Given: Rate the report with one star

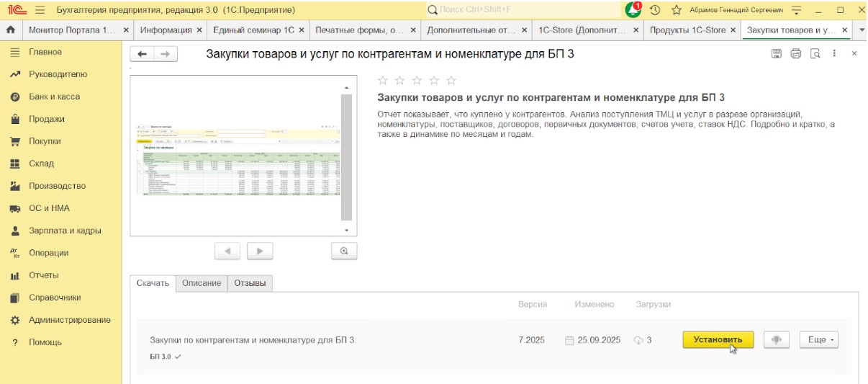Looking at the screenshot, I should point(383,80).
